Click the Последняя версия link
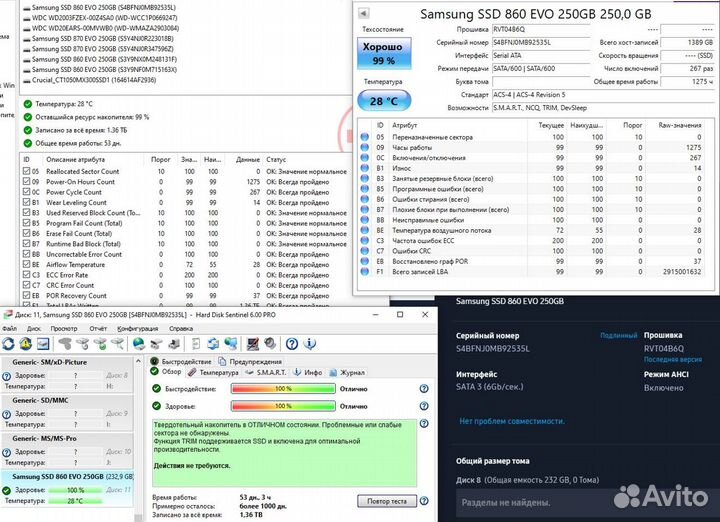This screenshot has width=720, height=522. point(673,359)
